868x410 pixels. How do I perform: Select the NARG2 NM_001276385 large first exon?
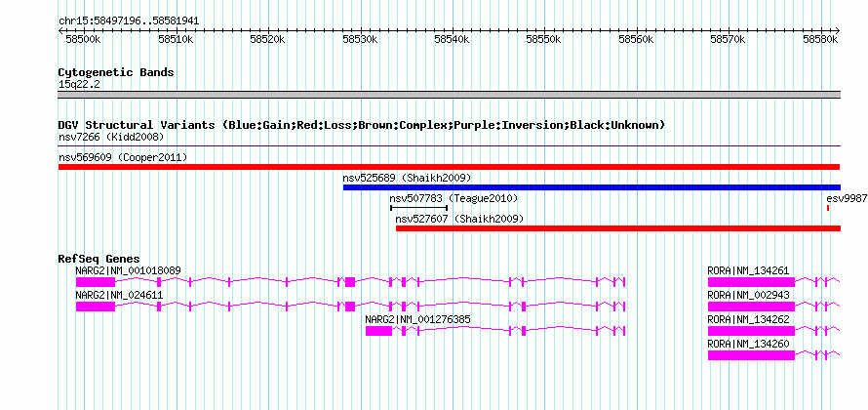378,331
